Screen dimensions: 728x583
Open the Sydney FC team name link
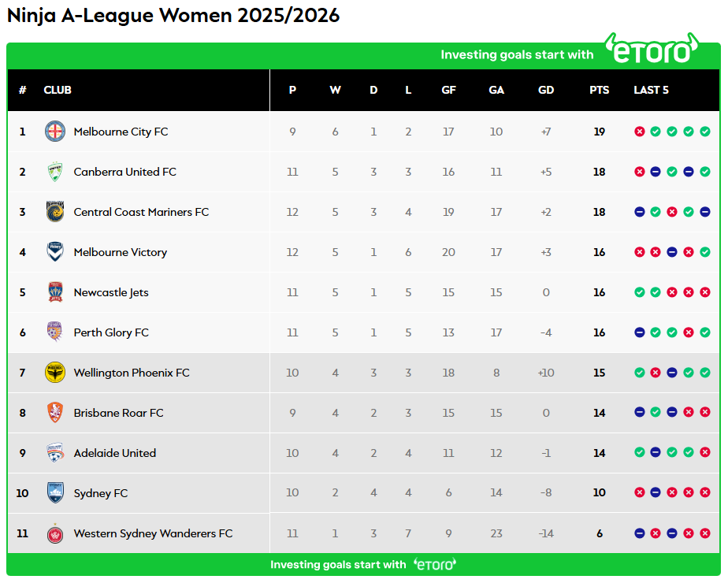(100, 493)
